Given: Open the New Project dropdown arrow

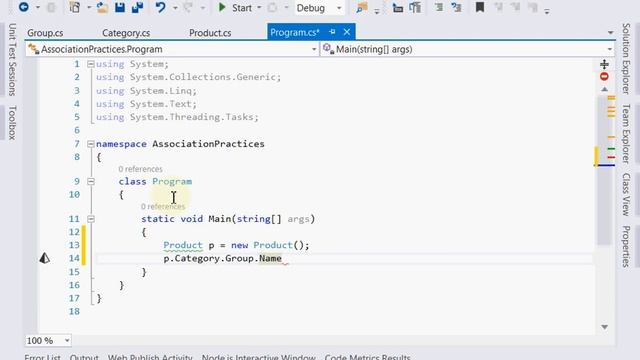Looking at the screenshot, I should coord(89,7).
